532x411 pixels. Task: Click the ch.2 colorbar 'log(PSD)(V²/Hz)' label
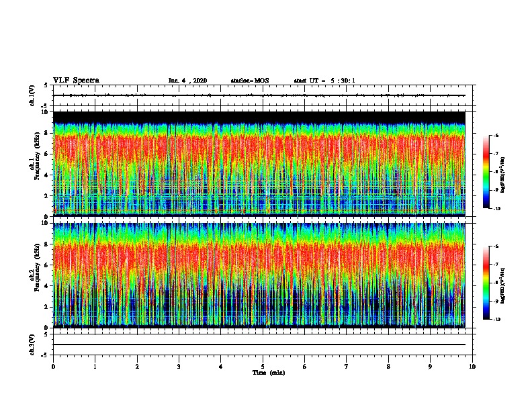(x=502, y=285)
